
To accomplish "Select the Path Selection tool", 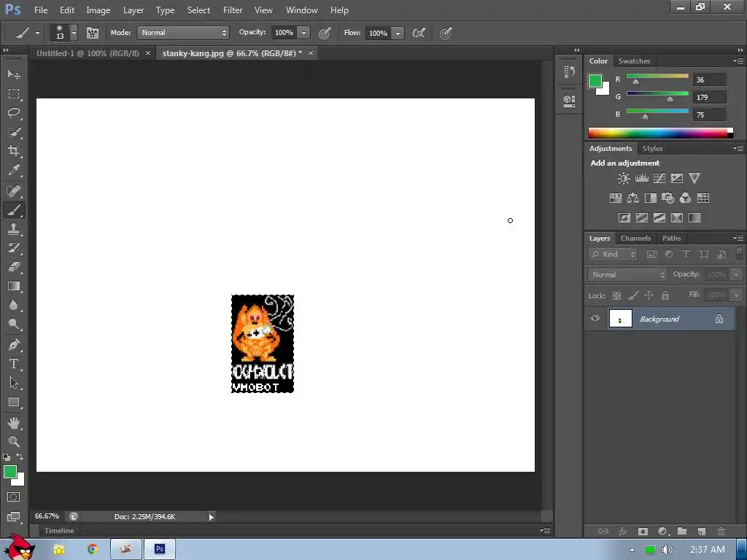I will (14, 383).
